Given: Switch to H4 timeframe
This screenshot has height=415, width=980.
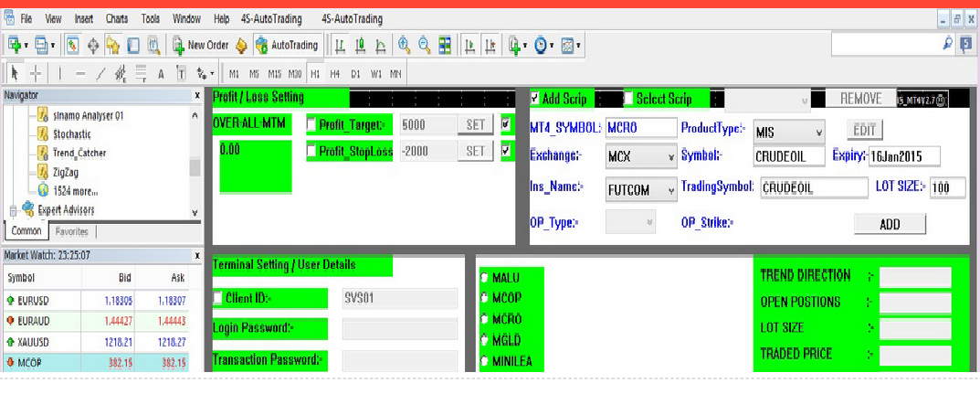Looking at the screenshot, I should (335, 74).
